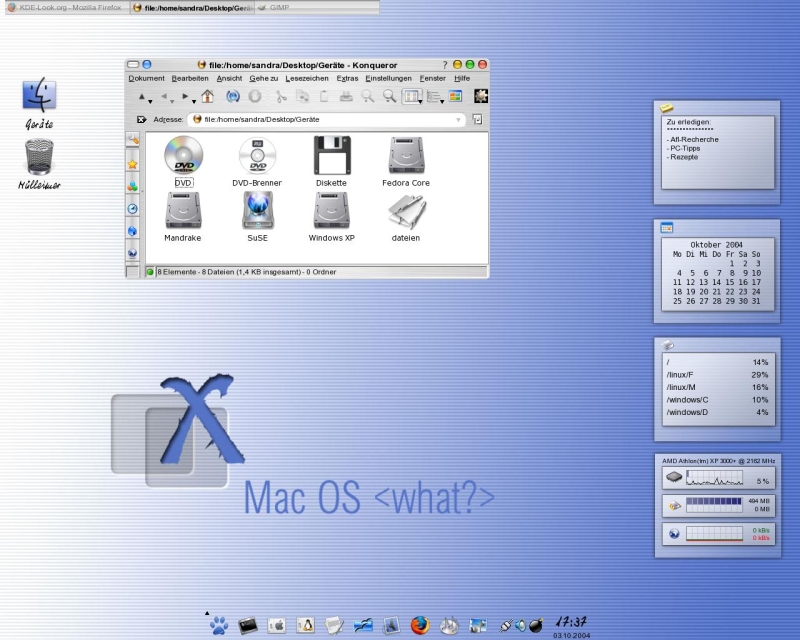Click the network plug tray icon
This screenshot has height=640, width=800.
(x=506, y=625)
